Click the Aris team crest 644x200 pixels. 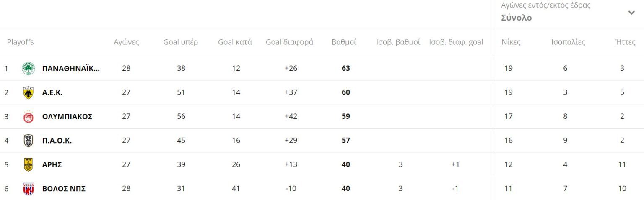(x=29, y=165)
